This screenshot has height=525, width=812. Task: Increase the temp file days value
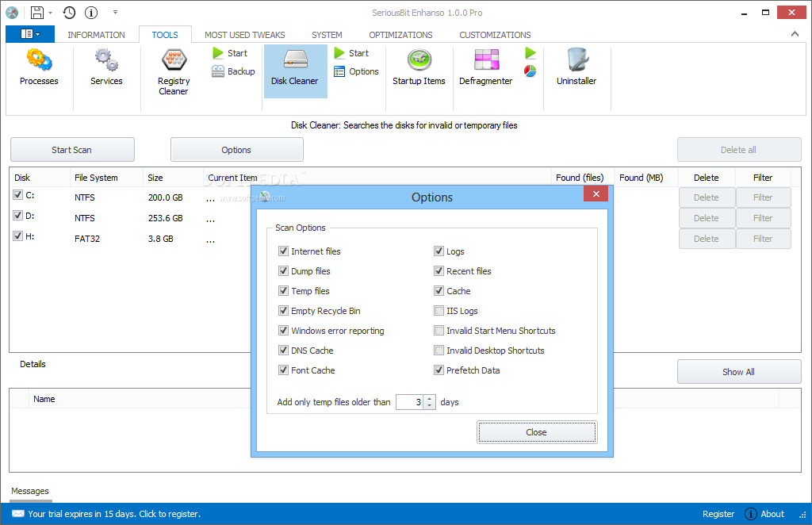[429, 399]
